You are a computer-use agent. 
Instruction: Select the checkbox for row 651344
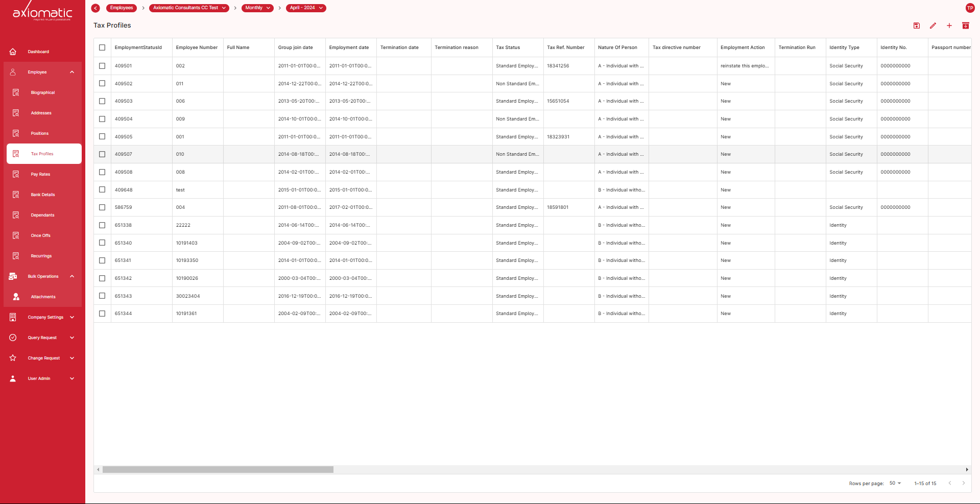[x=102, y=314]
